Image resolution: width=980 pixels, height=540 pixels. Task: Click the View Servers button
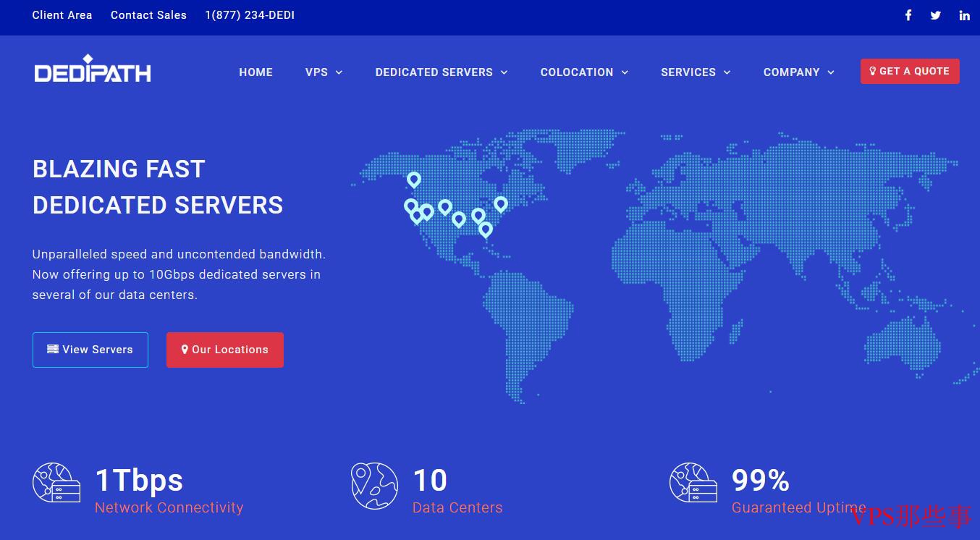click(x=90, y=350)
